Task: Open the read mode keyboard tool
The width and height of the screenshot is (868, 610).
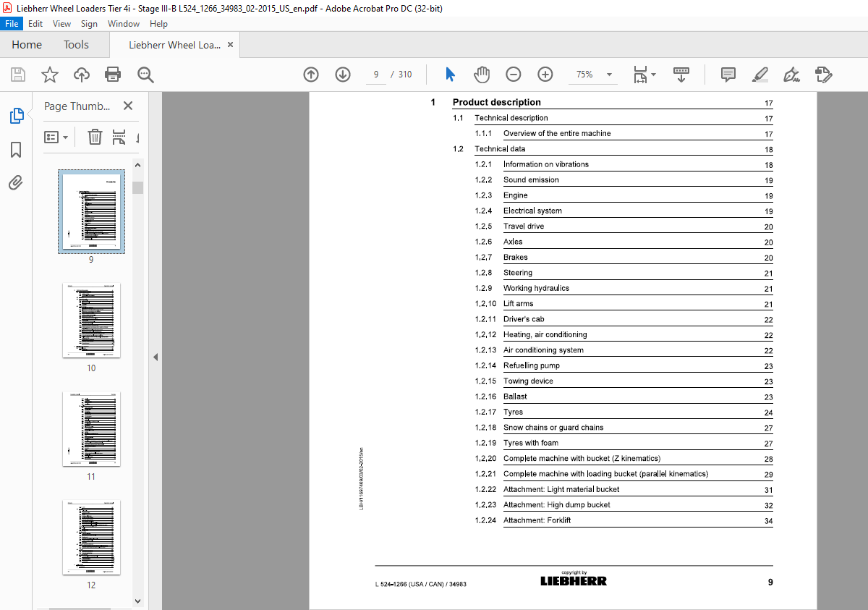Action: [681, 74]
